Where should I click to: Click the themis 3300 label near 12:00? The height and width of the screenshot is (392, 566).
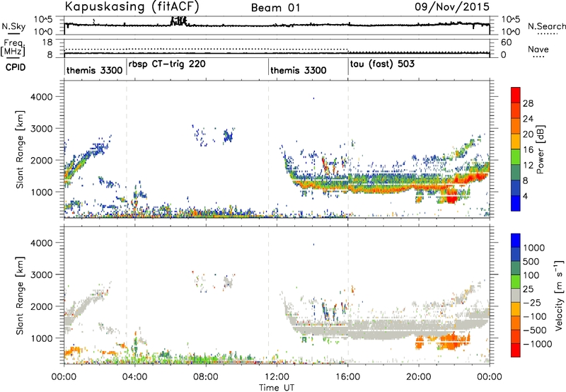point(298,70)
